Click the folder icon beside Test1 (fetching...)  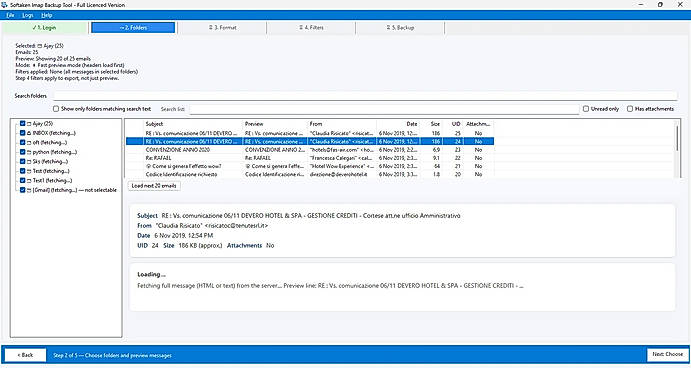point(29,181)
